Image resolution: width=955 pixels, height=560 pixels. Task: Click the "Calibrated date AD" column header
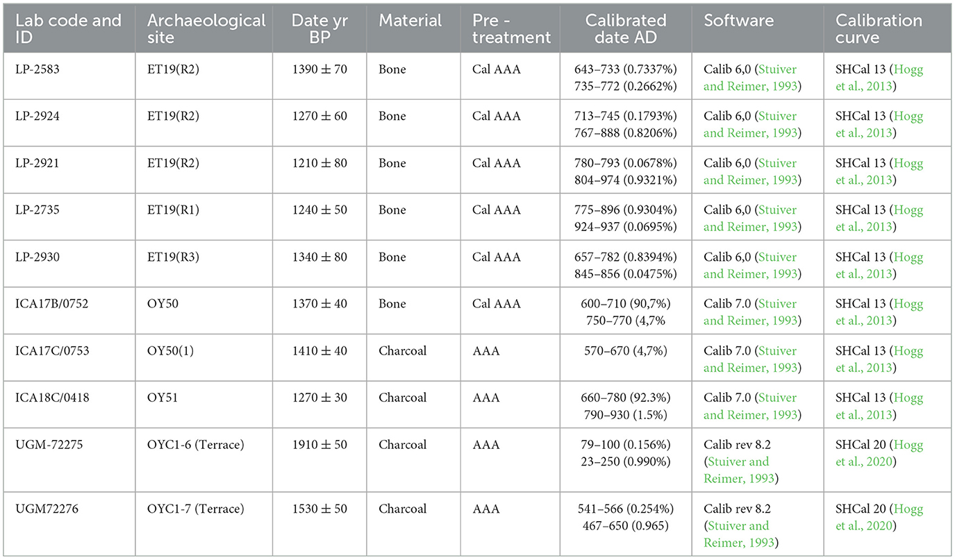click(x=625, y=29)
